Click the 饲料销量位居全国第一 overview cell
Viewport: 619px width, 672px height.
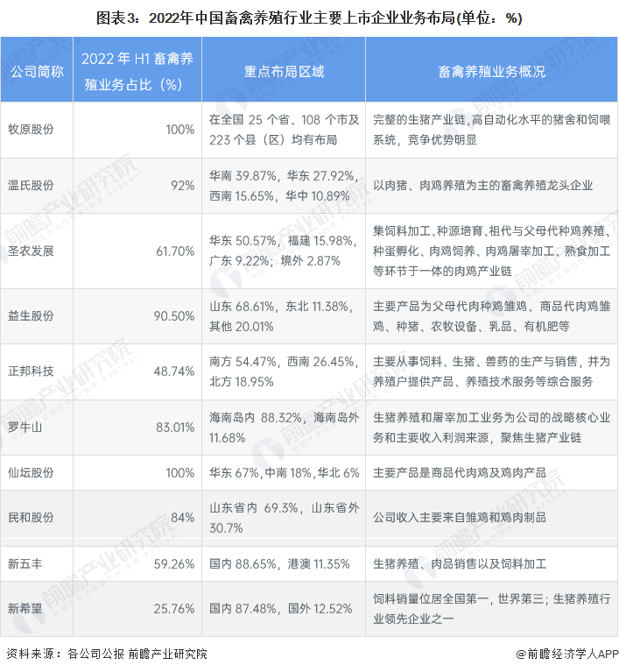tap(491, 609)
